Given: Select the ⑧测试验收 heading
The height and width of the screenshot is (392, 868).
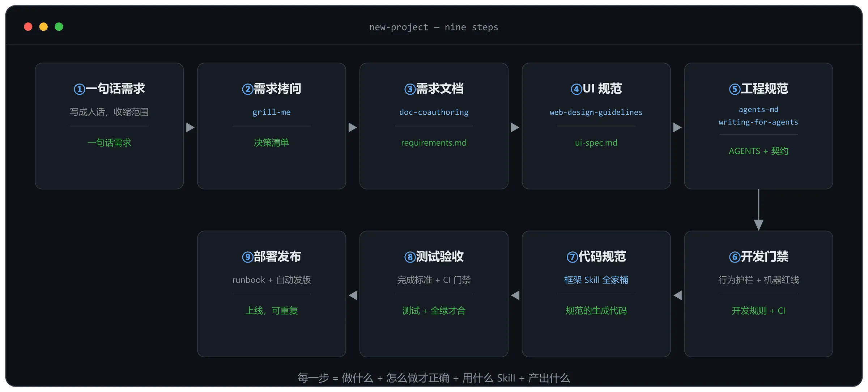Looking at the screenshot, I should 434,257.
